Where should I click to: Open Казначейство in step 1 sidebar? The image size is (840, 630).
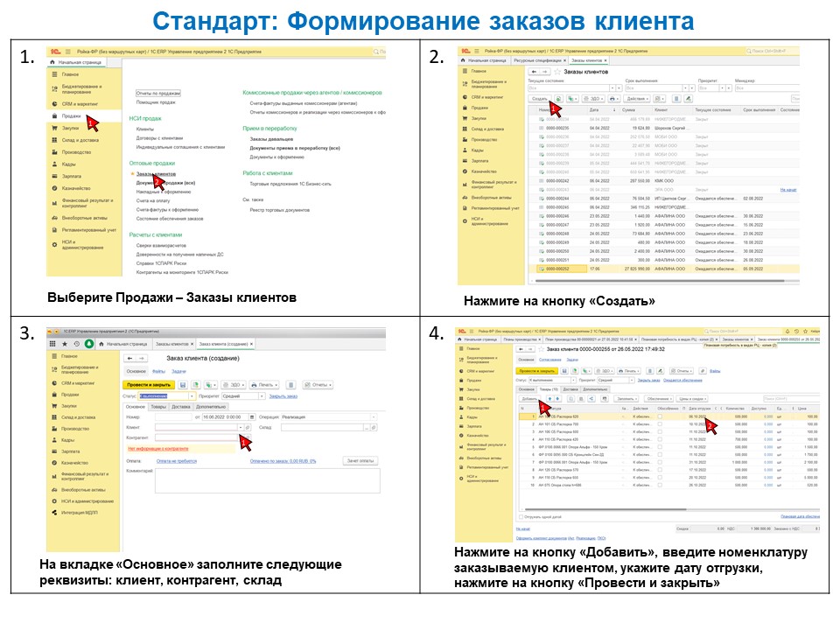coord(75,188)
